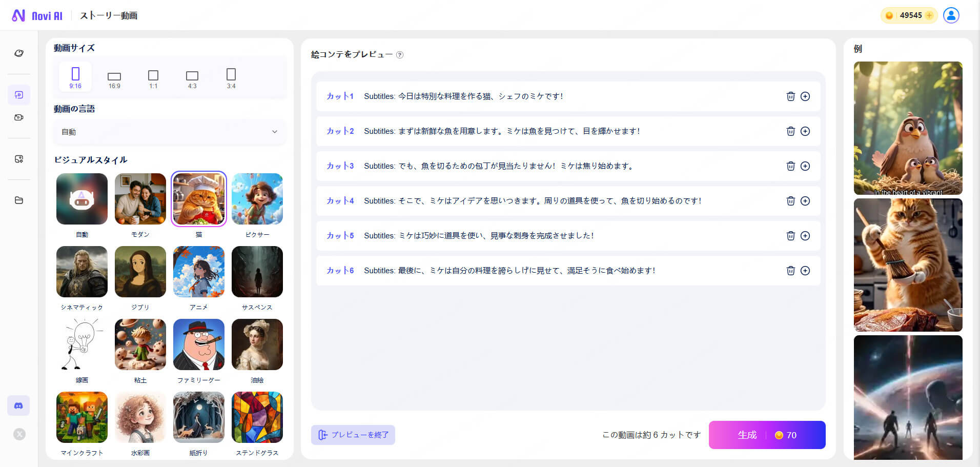Image resolution: width=980 pixels, height=467 pixels.
Task: Select the ジブリ visual style
Action: [x=140, y=272]
